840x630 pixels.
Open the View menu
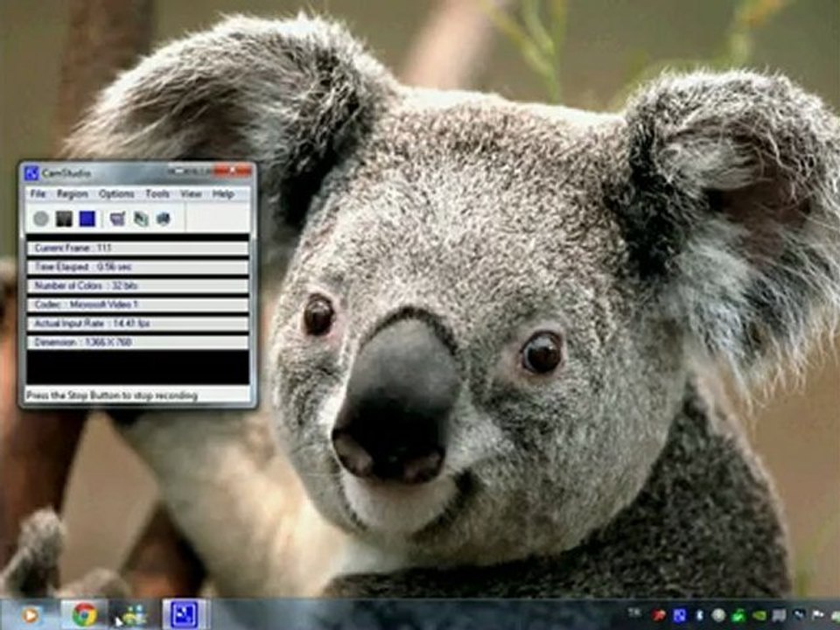coord(191,194)
